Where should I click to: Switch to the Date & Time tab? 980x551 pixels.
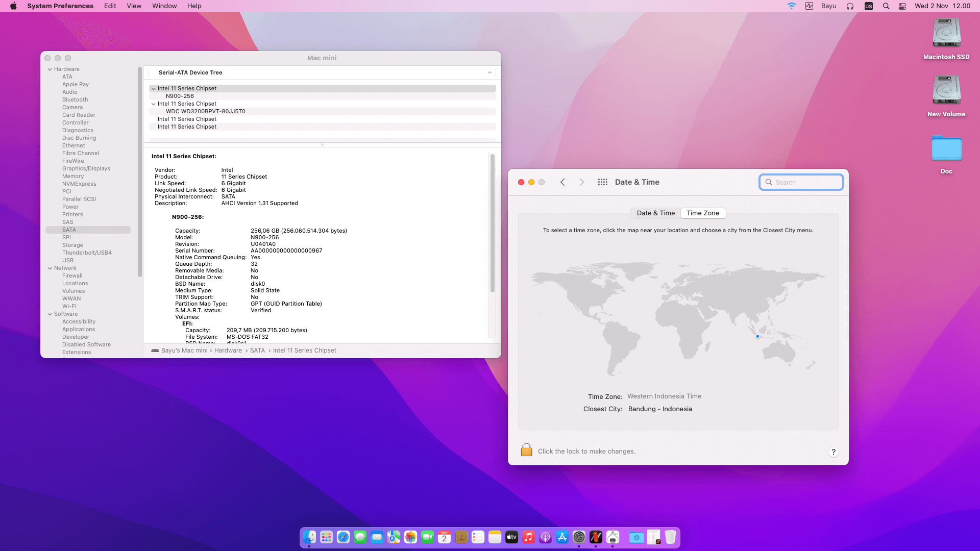tap(655, 213)
